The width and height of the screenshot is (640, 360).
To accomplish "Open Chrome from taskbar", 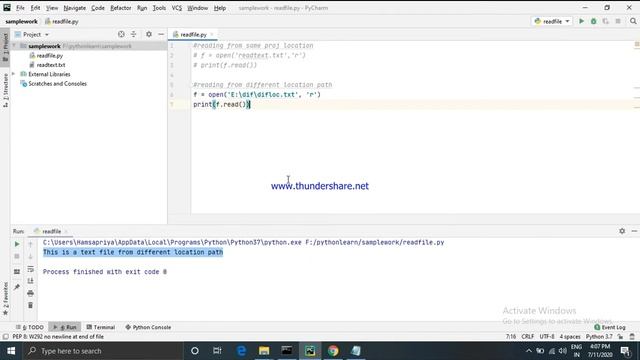I will click(x=333, y=351).
